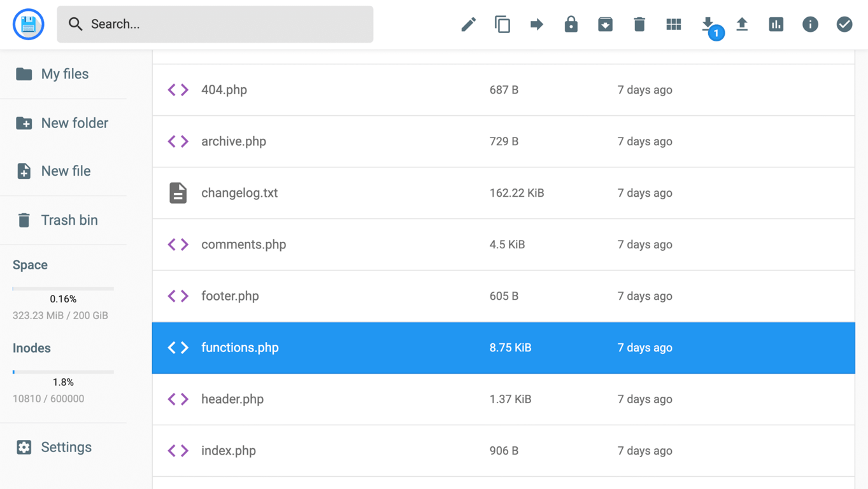
Task: Deselect the highlighted functions.php row
Action: [446, 348]
